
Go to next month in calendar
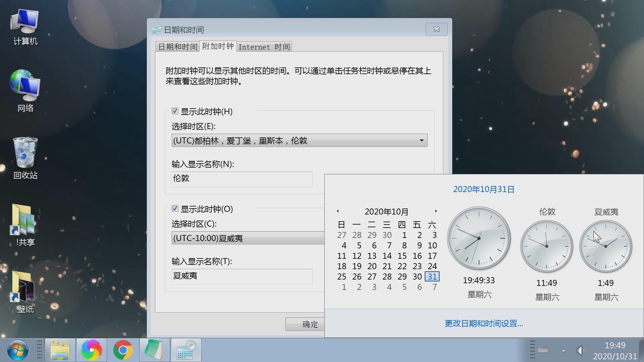click(436, 211)
